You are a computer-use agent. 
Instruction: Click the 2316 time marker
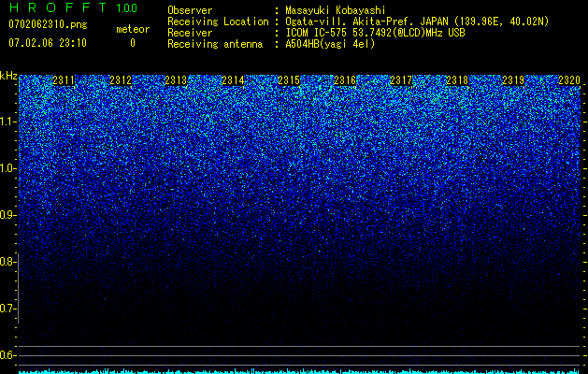coord(345,80)
